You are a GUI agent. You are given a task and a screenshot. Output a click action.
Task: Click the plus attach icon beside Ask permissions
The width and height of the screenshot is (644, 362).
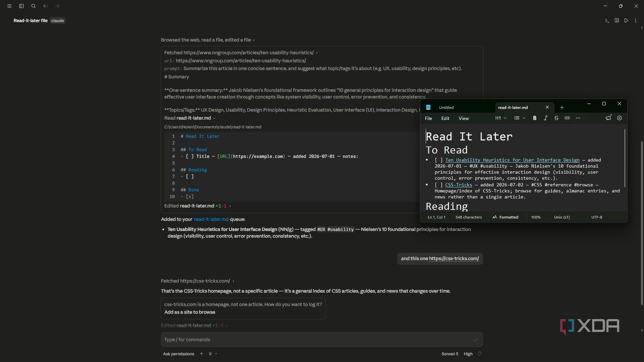[201, 354]
